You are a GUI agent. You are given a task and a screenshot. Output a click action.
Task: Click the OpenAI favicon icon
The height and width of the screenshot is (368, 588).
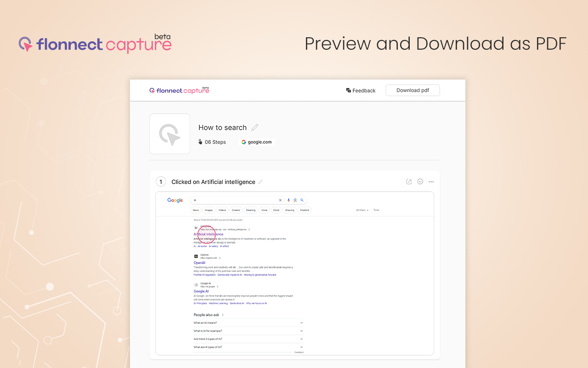196,256
